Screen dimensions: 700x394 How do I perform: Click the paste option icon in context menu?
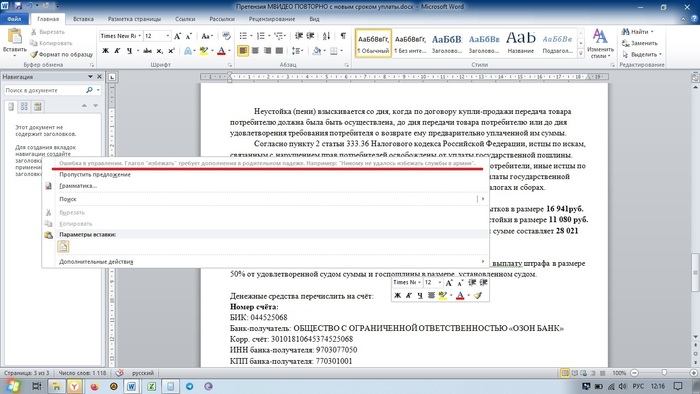(63, 246)
